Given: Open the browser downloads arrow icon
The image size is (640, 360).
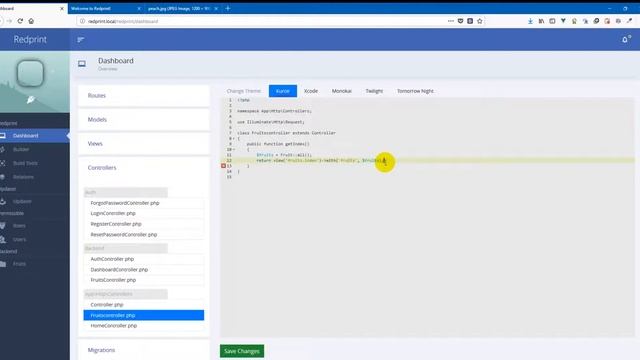Looking at the screenshot, I should (530, 21).
